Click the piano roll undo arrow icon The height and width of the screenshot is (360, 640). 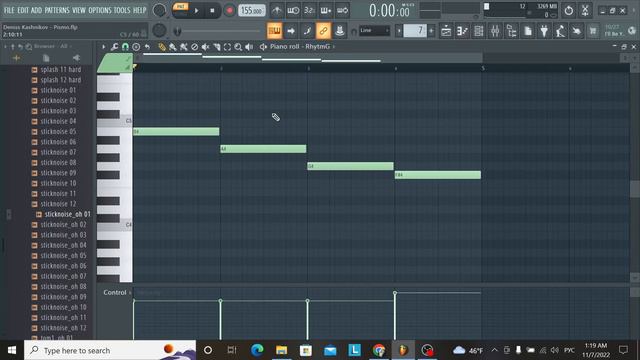(x=147, y=47)
